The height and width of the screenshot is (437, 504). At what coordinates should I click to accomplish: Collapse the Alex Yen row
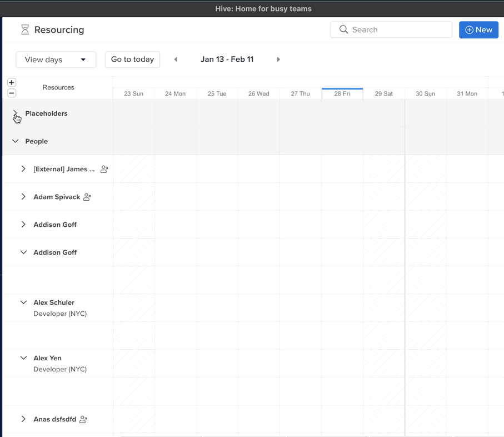click(23, 358)
